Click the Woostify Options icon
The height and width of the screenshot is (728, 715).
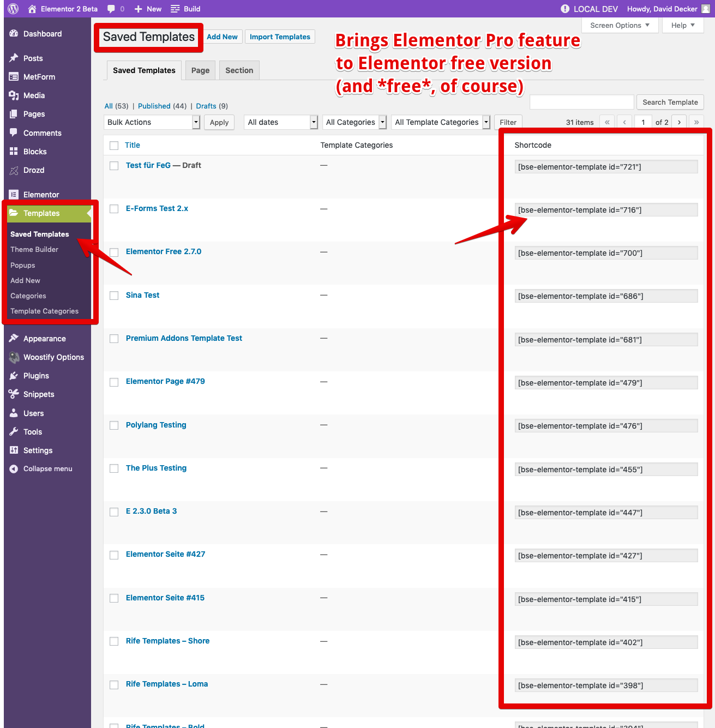tap(14, 357)
